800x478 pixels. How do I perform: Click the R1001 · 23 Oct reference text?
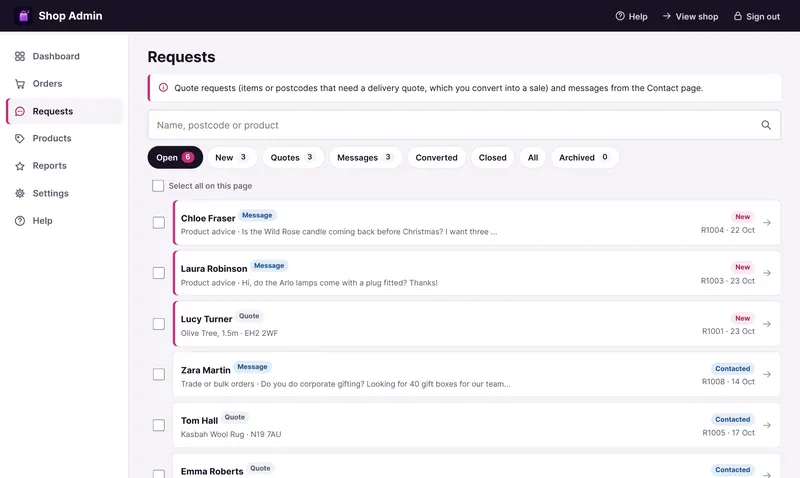(x=728, y=331)
